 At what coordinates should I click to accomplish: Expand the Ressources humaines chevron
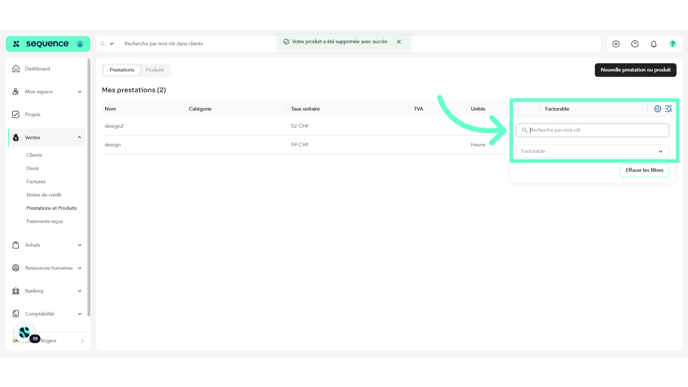(x=79, y=268)
